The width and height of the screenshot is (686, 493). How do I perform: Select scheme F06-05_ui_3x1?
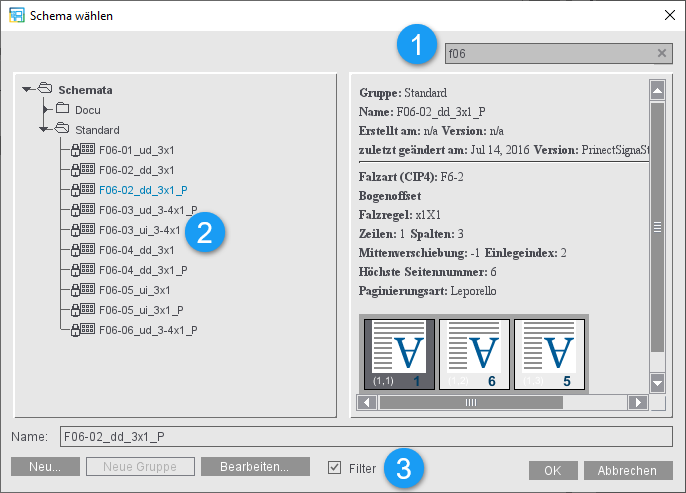pos(135,290)
